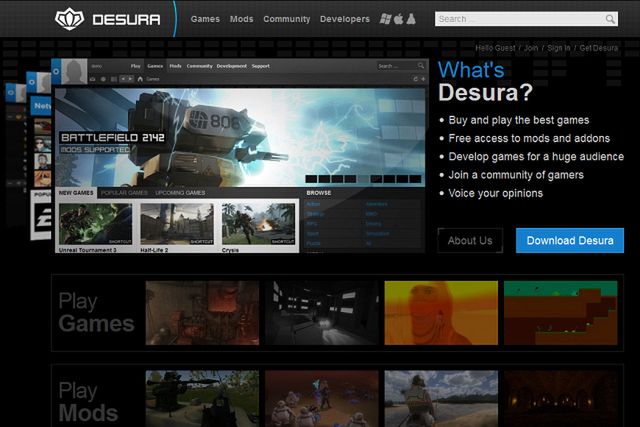Viewport: 640px width, 427px height.
Task: Click the Desura lotus logo
Action: (x=69, y=19)
